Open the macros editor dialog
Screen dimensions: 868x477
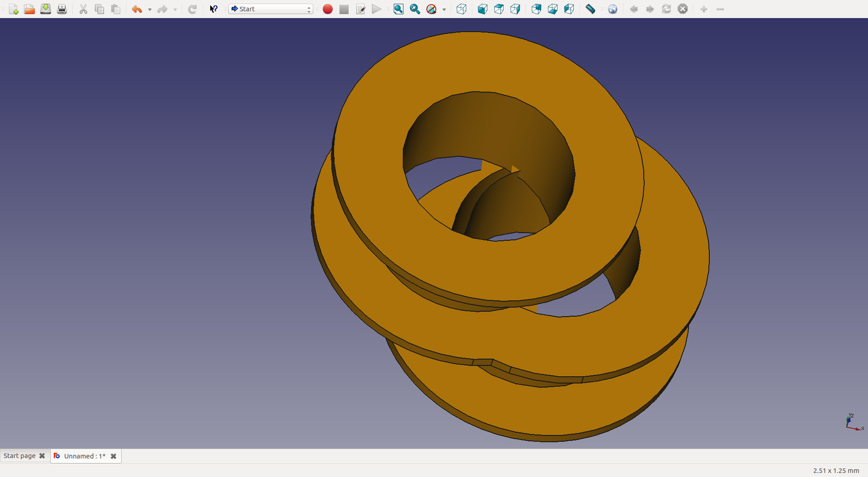pos(360,9)
